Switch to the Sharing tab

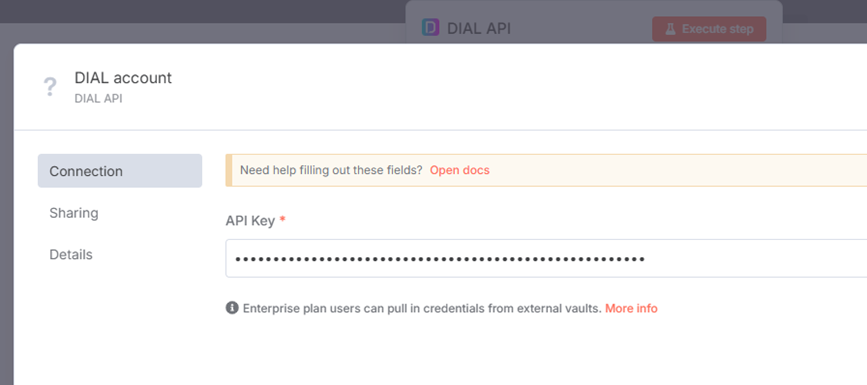click(74, 213)
